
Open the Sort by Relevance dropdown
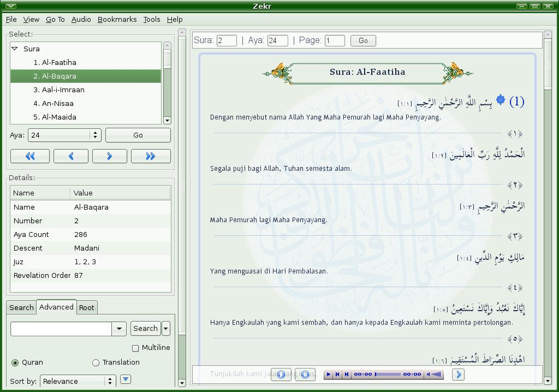click(110, 381)
